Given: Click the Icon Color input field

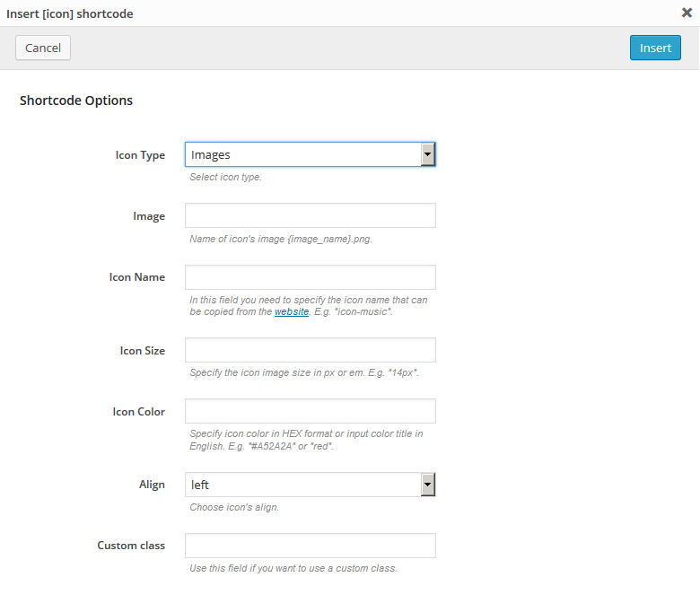Looking at the screenshot, I should 310,411.
